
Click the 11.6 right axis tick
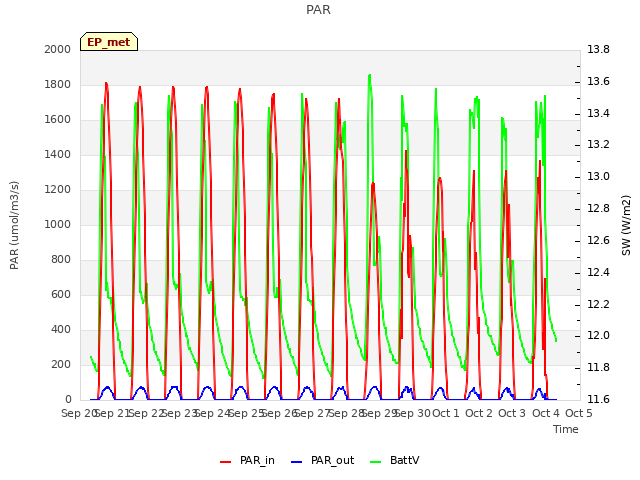point(598,399)
